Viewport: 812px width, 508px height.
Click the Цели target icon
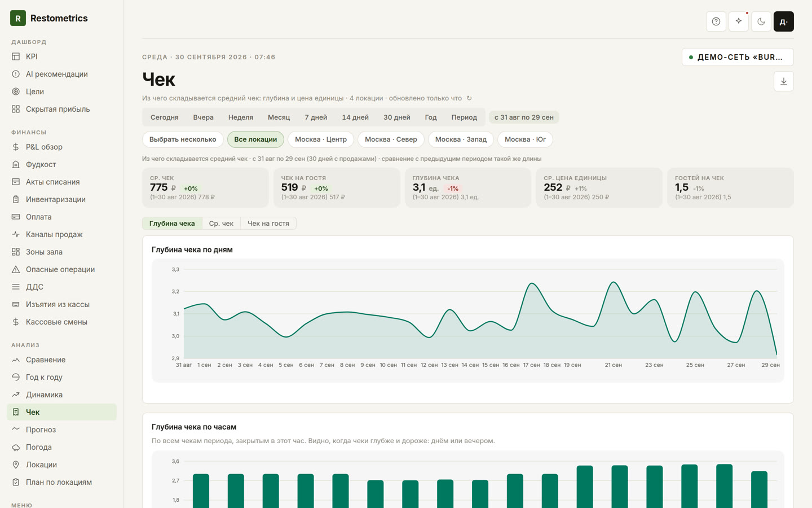click(16, 91)
